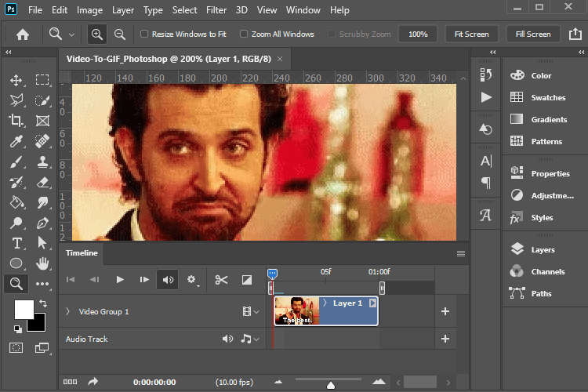Select the Polygonal Lasso tool
This screenshot has width=588, height=392.
tap(16, 100)
